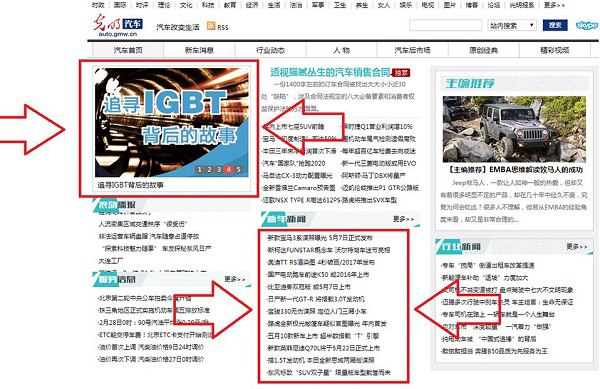
Task: Open 论坛 in top site menu
Action: (x=494, y=5)
